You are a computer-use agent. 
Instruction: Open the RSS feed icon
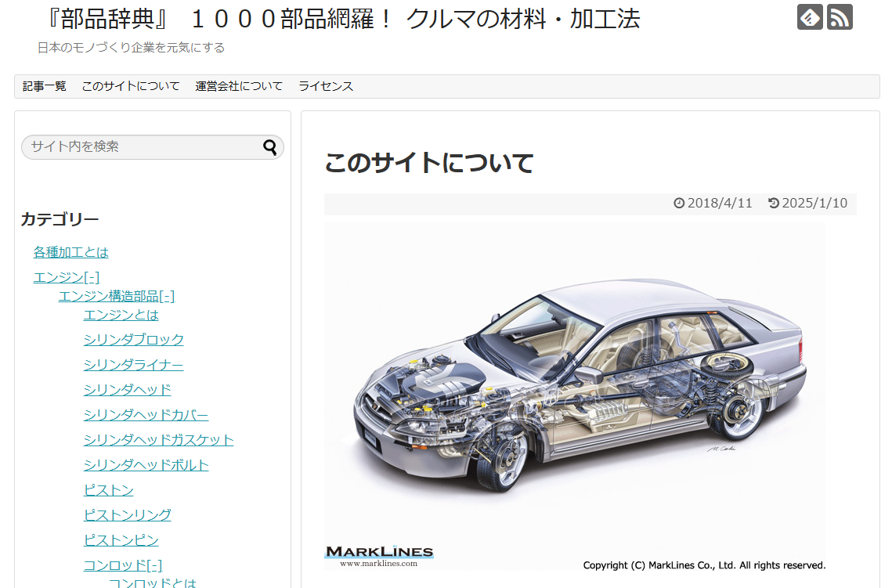pos(840,17)
